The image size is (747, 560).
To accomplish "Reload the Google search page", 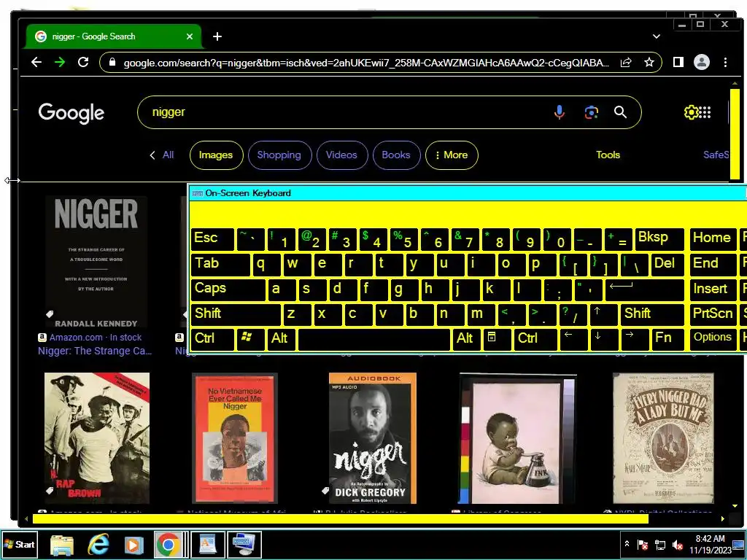I will (x=83, y=63).
